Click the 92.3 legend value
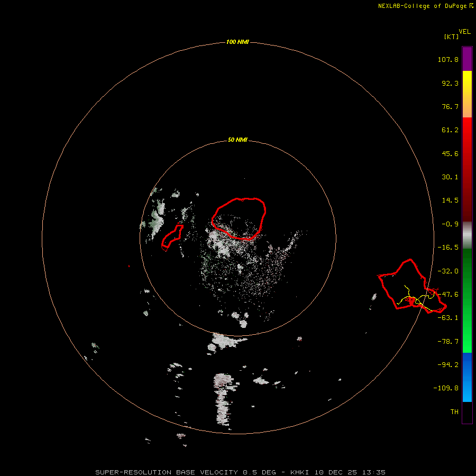The image size is (476, 476). click(x=450, y=83)
